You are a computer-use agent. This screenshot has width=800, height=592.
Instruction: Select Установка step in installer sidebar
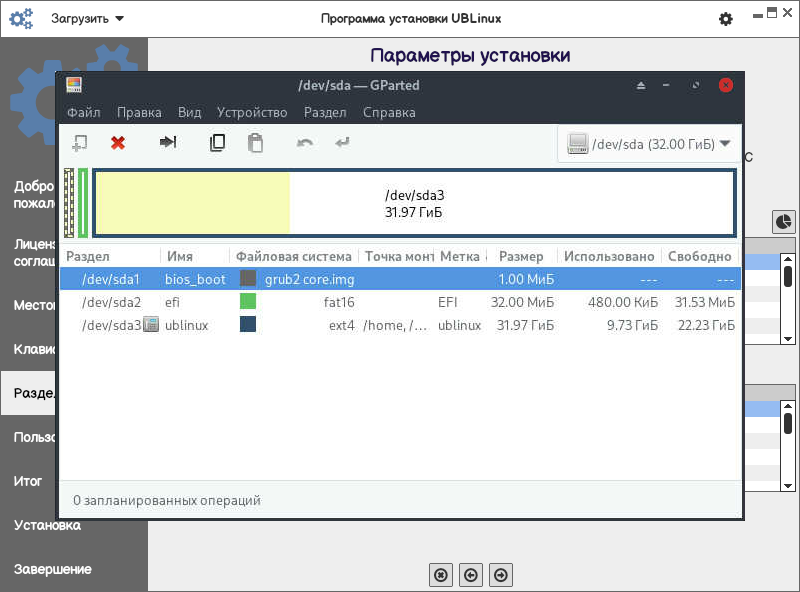click(x=47, y=525)
